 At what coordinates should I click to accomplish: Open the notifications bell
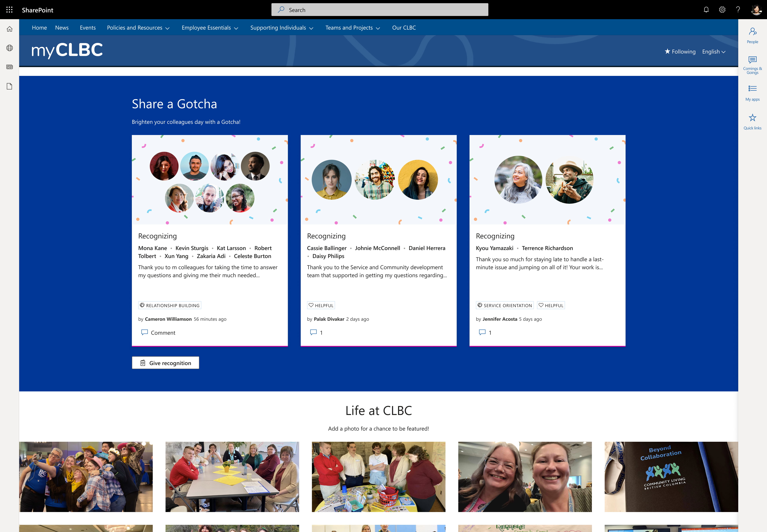(706, 10)
